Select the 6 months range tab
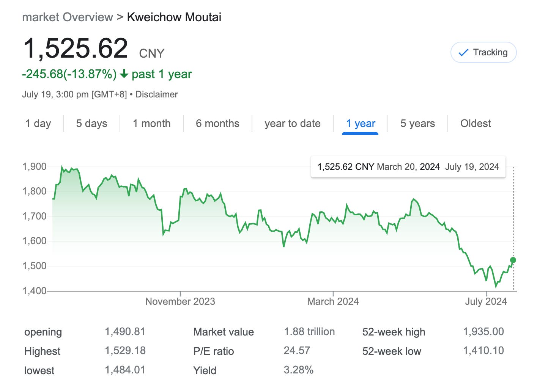 pos(217,124)
